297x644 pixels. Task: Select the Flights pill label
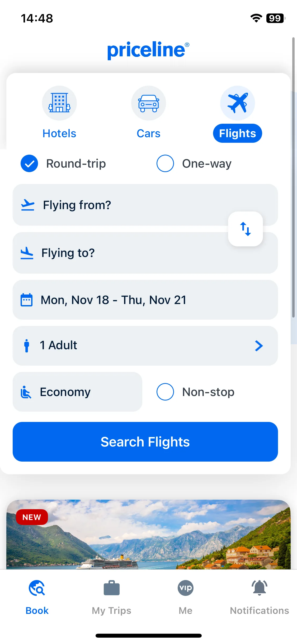pos(238,133)
